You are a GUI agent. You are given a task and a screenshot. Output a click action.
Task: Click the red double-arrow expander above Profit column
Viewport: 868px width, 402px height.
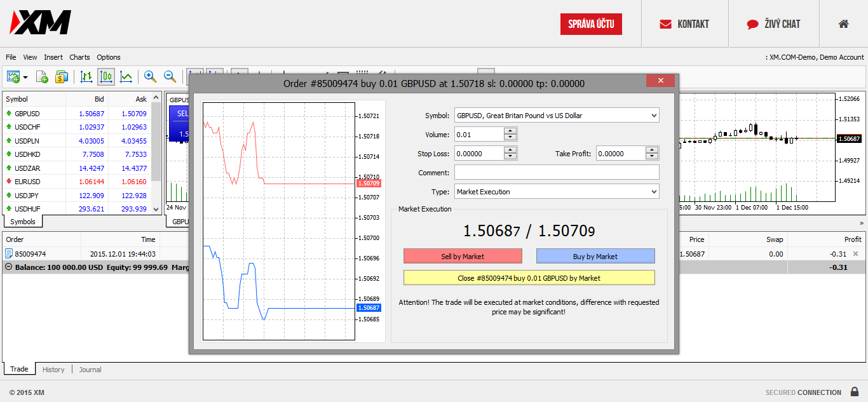[861, 223]
